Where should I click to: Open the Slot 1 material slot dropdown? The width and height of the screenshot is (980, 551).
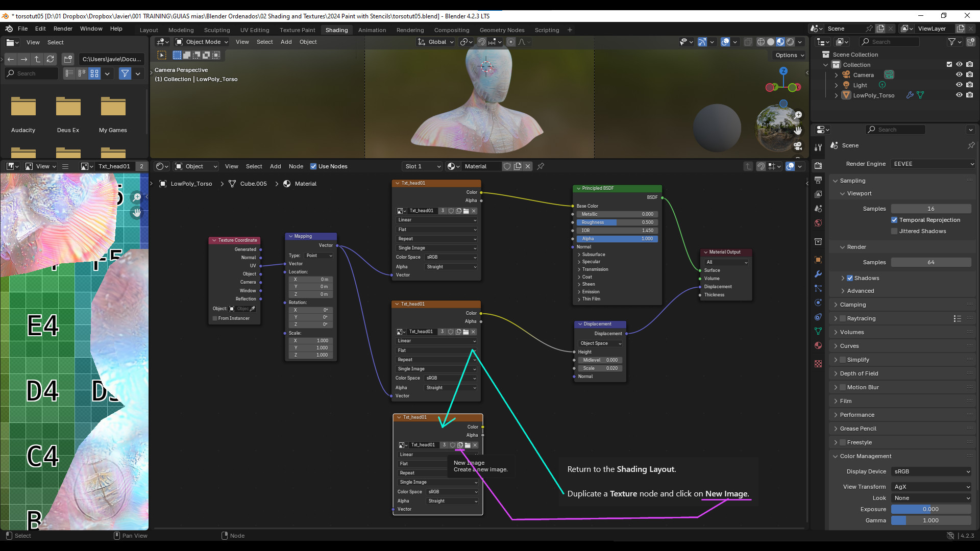click(x=422, y=166)
